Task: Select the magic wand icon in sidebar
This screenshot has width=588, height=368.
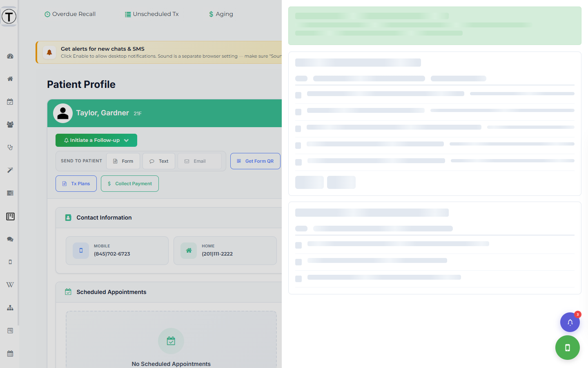Action: coord(10,170)
